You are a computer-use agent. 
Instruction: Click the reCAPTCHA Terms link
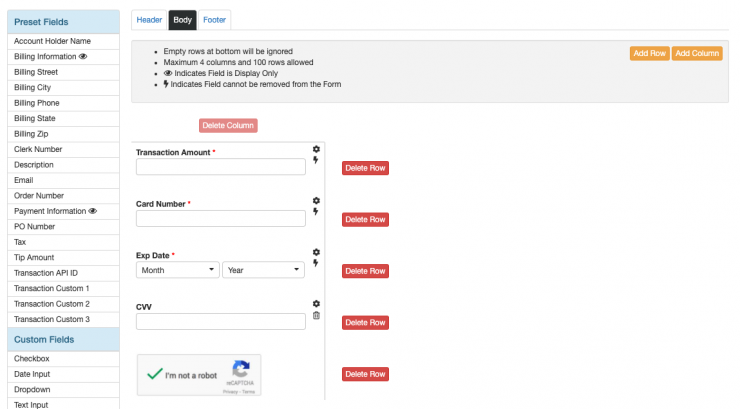pyautogui.click(x=249, y=392)
